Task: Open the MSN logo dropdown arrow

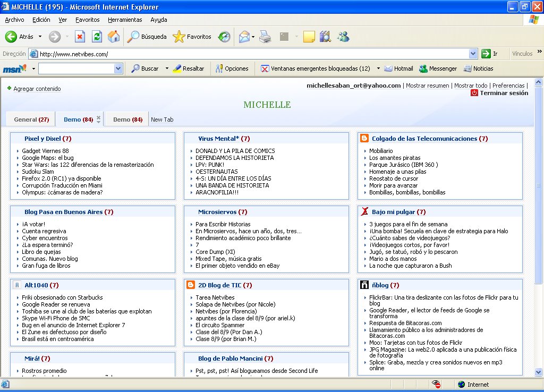Action: (33, 69)
